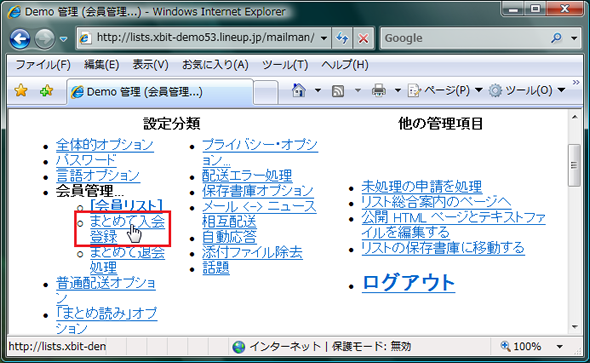The height and width of the screenshot is (363, 590).
Task: Click the red Stop loading icon
Action: tap(363, 38)
